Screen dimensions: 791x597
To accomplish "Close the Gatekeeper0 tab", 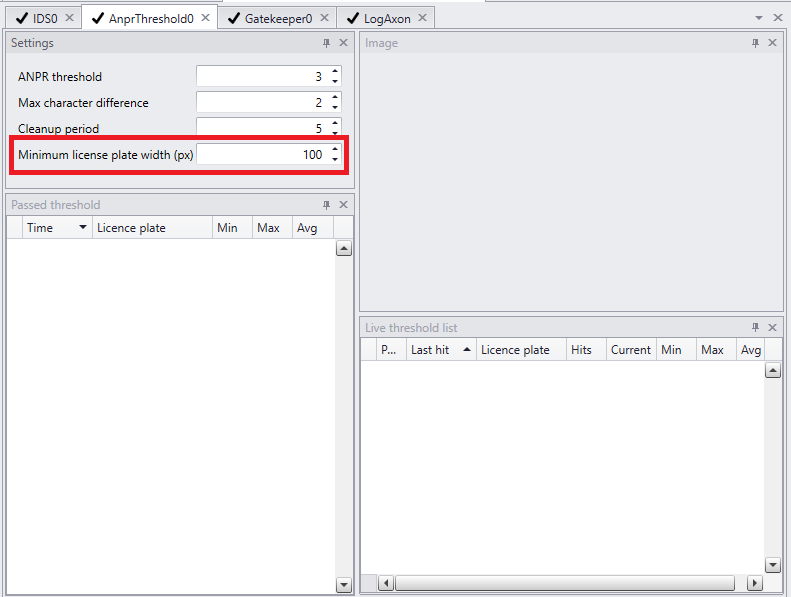I will coord(324,18).
